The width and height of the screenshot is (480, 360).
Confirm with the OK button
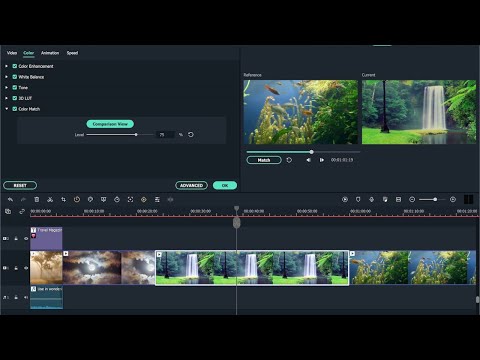(x=225, y=185)
